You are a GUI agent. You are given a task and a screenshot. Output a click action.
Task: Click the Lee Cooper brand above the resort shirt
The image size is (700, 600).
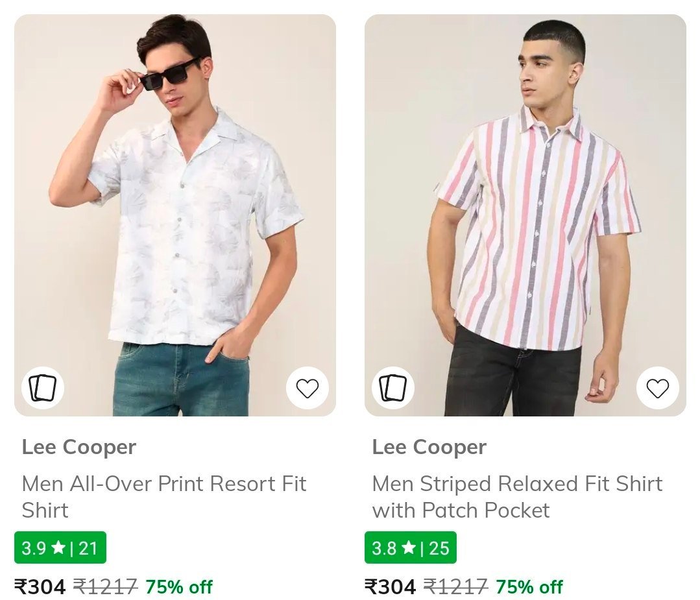click(78, 447)
